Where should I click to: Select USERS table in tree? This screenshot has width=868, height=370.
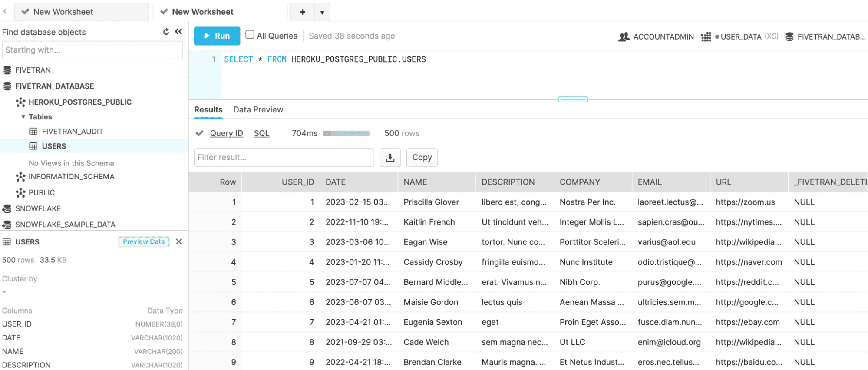(54, 146)
